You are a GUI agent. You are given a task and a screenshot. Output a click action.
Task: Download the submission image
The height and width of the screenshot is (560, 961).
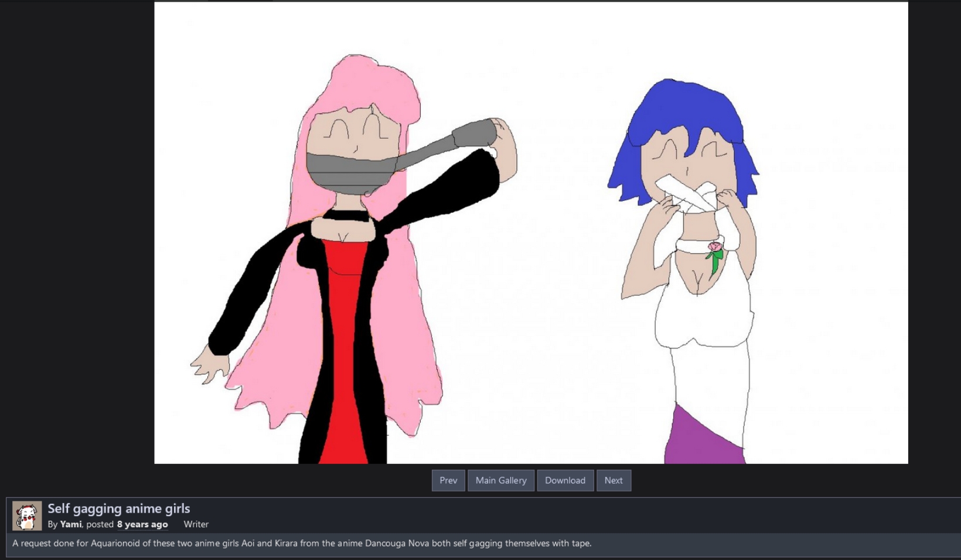(565, 480)
